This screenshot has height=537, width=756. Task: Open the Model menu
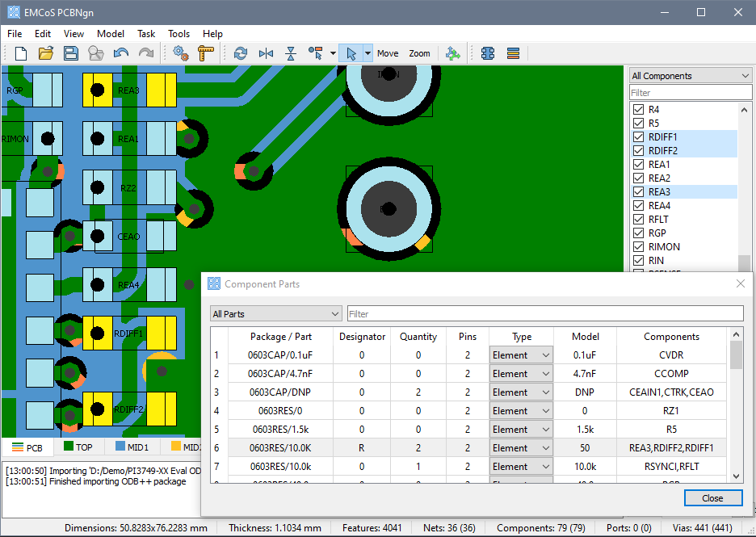[111, 34]
